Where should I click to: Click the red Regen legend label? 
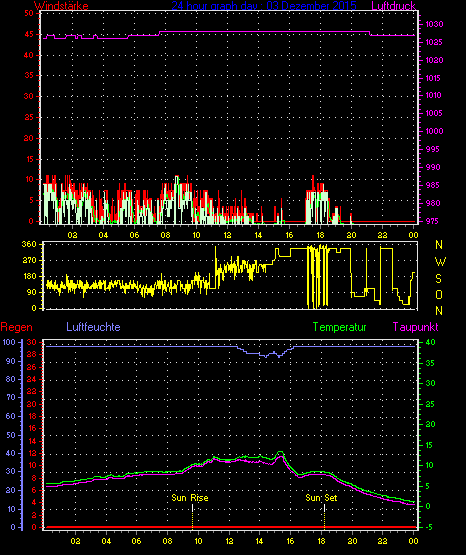[x=16, y=327]
